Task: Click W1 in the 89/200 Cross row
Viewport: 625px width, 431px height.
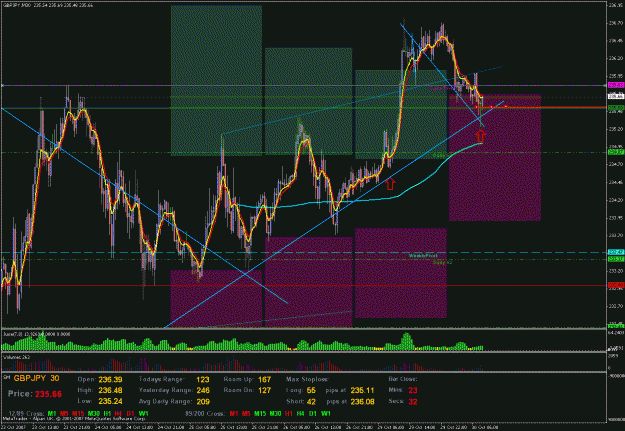Action: coord(326,414)
